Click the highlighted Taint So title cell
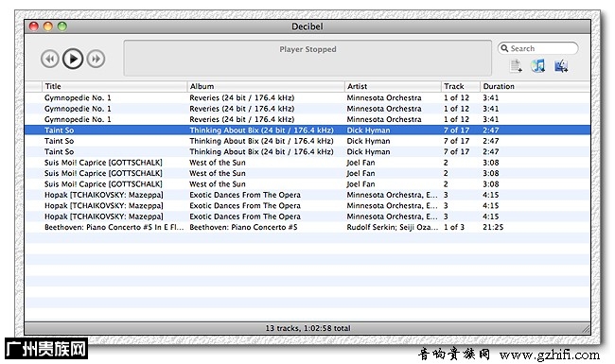The height and width of the screenshot is (364, 615). pos(60,130)
